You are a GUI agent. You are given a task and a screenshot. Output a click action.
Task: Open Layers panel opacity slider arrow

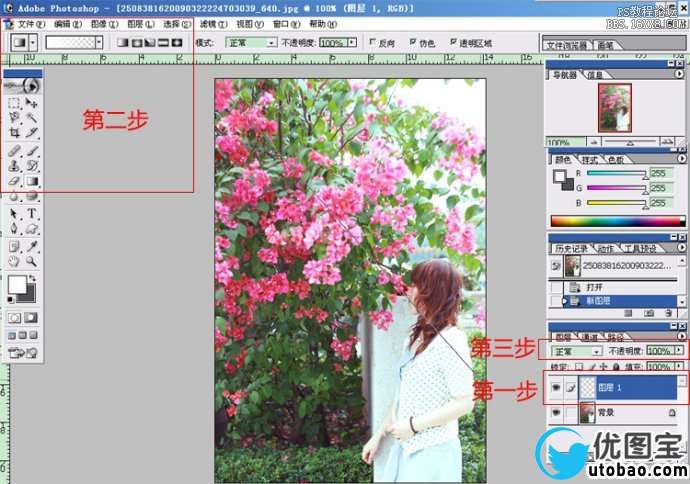680,351
